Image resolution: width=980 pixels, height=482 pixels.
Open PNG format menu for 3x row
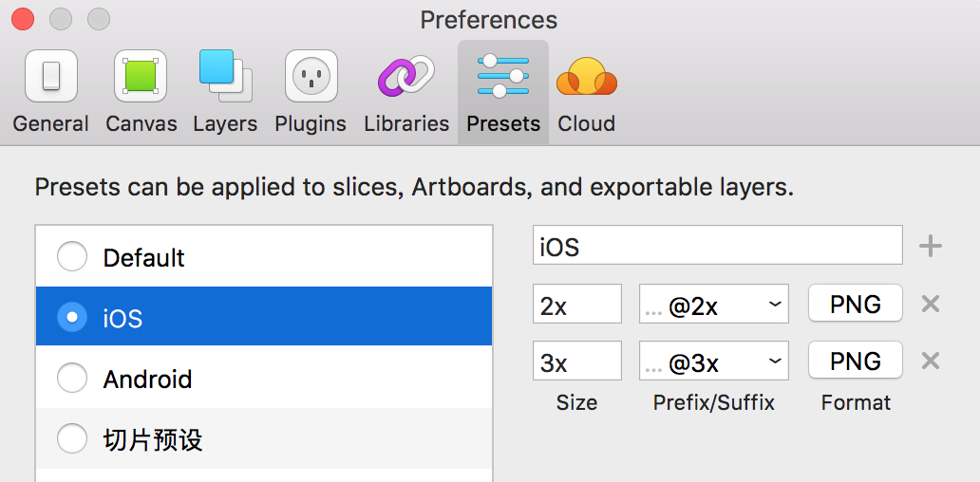tap(855, 361)
